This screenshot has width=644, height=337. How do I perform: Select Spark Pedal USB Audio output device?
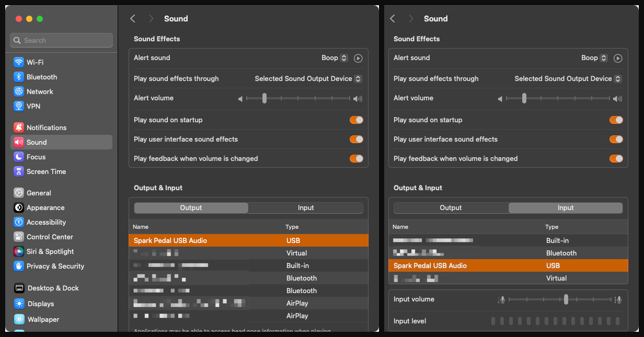(249, 240)
